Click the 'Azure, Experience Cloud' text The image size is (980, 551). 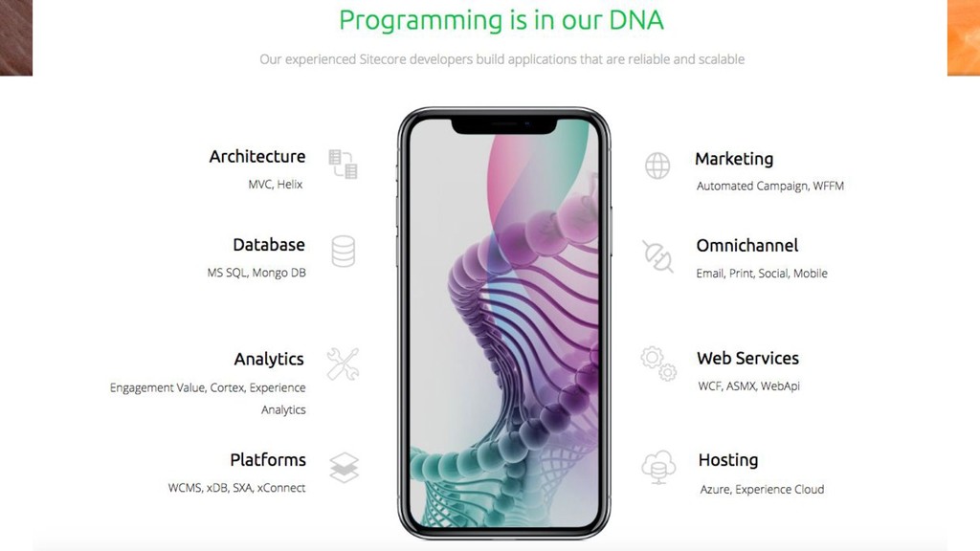[762, 489]
